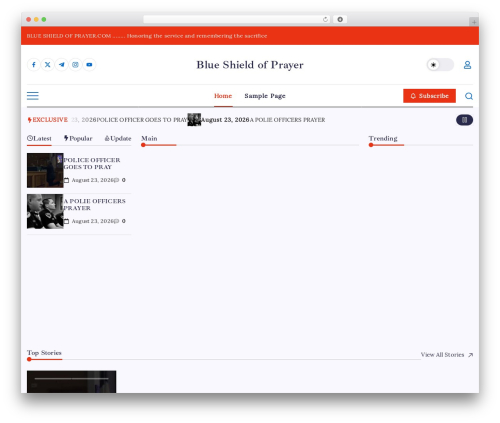This screenshot has width=500, height=423.
Task: Click ticker headline A POLIE OFFICERS PRAYER
Action: 287,120
